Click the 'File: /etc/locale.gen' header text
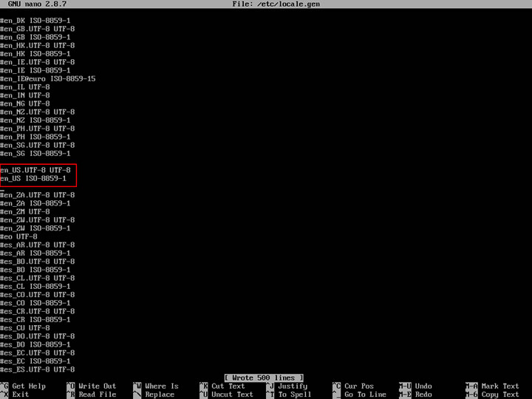Image resolution: width=532 pixels, height=399 pixels. [276, 4]
